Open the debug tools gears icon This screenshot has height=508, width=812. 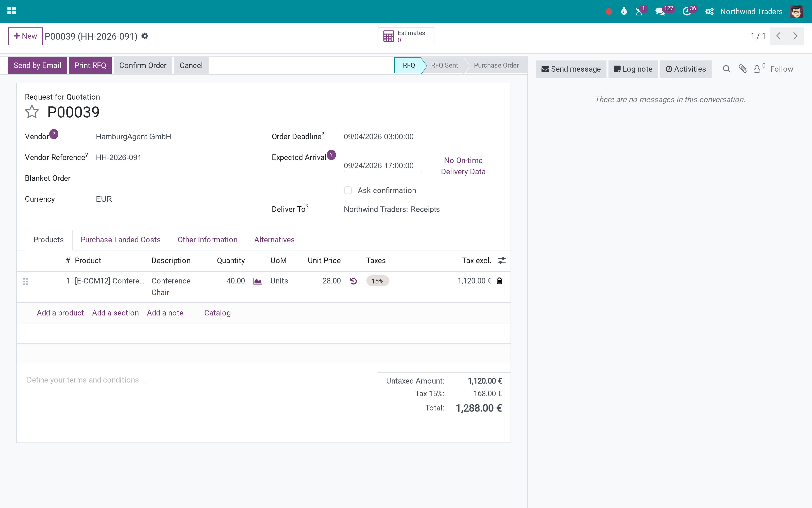pos(709,12)
